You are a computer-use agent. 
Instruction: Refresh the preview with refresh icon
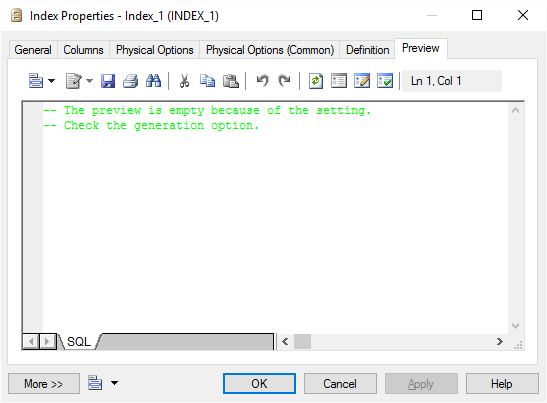pyautogui.click(x=316, y=81)
